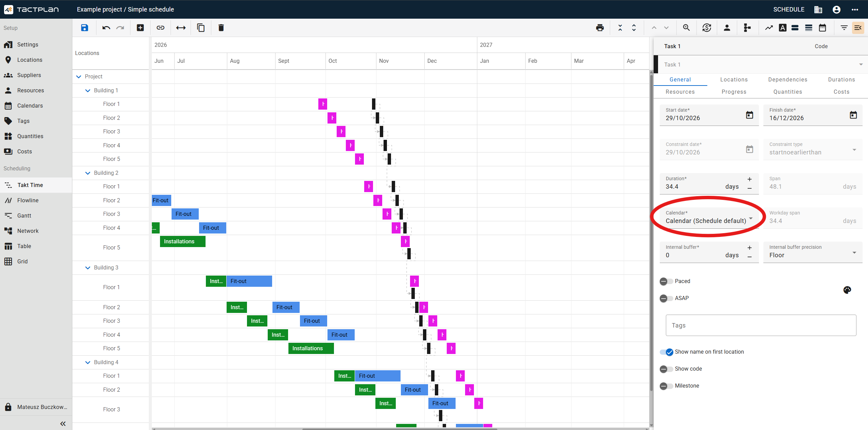This screenshot has width=868, height=430.
Task: Delete the selected task with trash icon
Action: [x=221, y=28]
